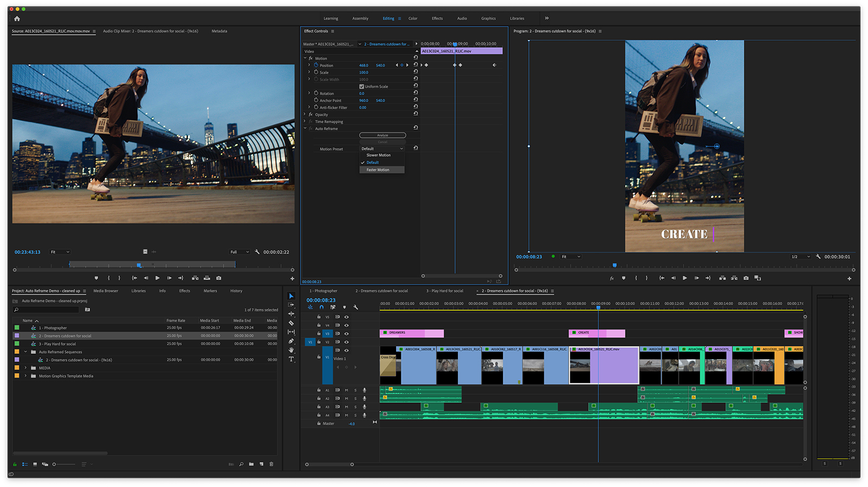Open timeline display settings wrench
Screen dimensions: 868x487
tap(356, 307)
